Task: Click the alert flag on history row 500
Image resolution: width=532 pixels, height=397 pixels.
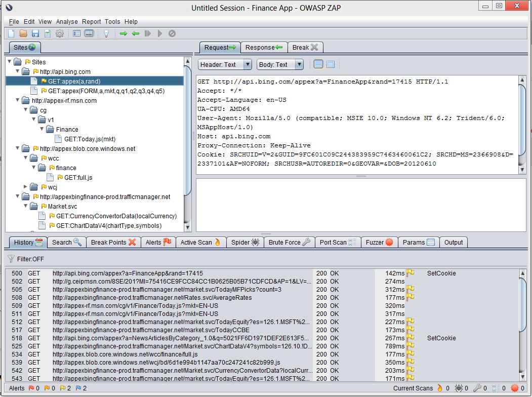Action: click(411, 273)
